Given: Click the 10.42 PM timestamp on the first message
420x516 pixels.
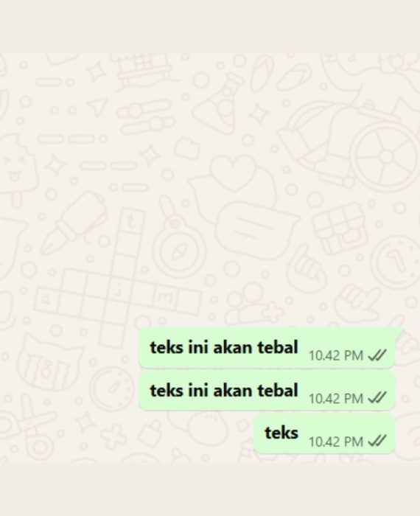Looking at the screenshot, I should 336,356.
